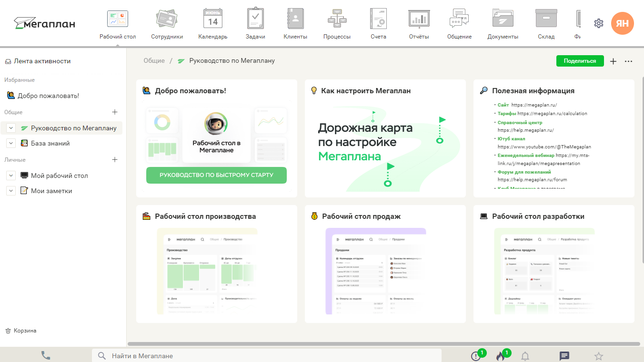644x362 pixels.
Task: Open the Рабочий стол продаж preview
Action: pos(375,271)
